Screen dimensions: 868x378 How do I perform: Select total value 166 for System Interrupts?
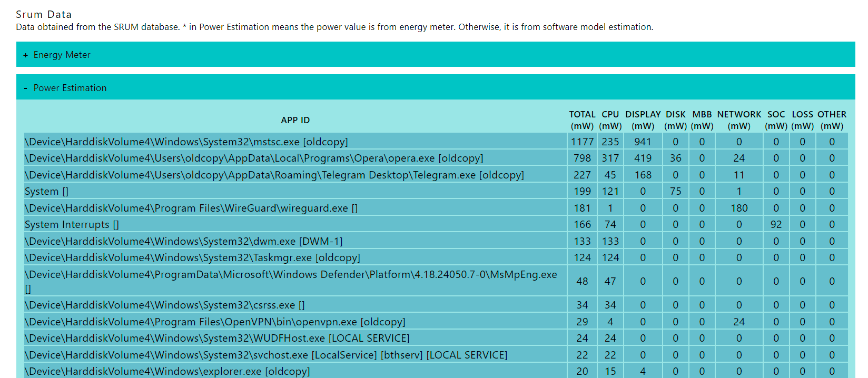pos(582,224)
